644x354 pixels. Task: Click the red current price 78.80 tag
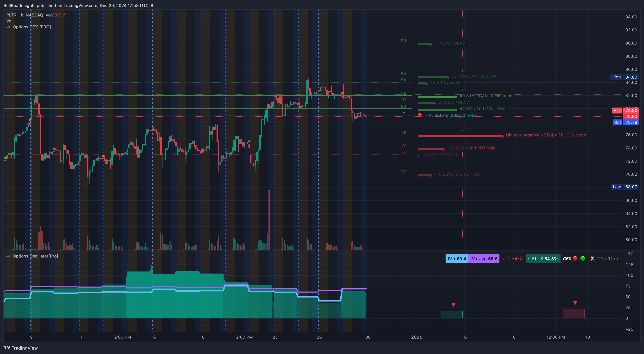631,116
